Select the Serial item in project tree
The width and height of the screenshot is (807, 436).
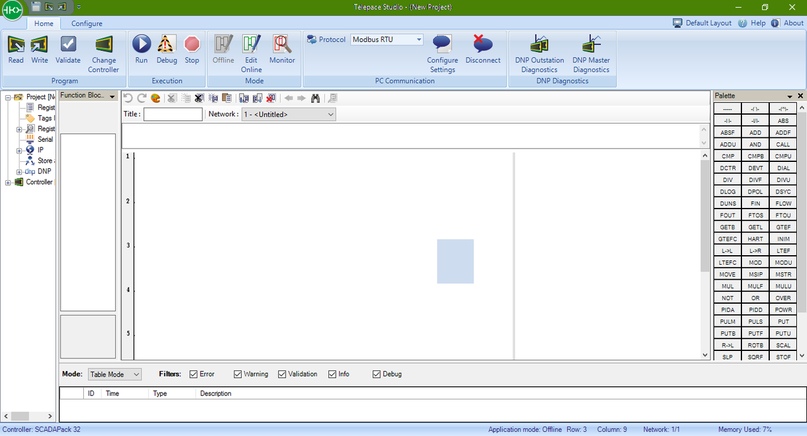[x=45, y=139]
